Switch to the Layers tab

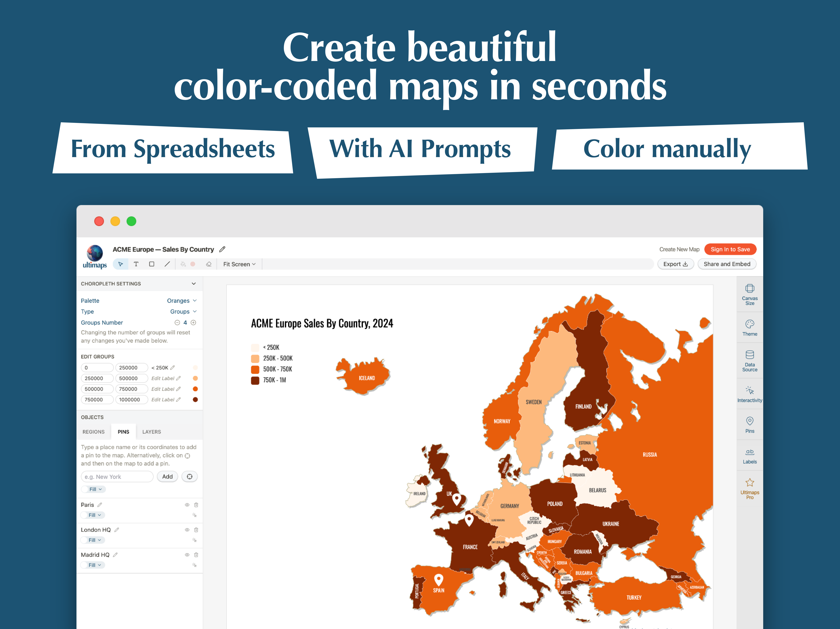point(152,432)
